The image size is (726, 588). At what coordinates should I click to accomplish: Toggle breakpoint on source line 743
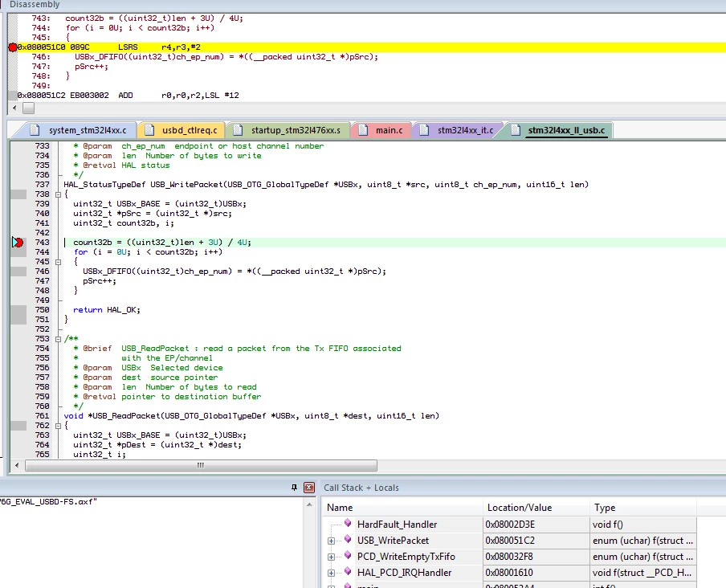pos(18,242)
